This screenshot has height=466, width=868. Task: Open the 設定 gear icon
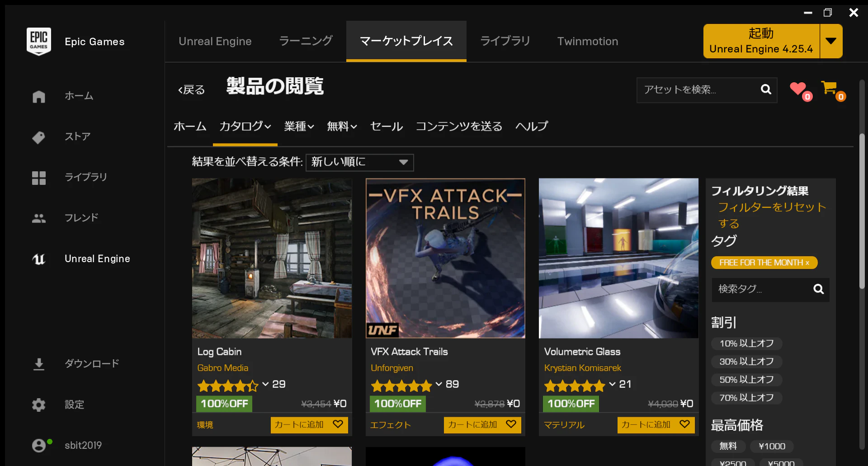pos(39,405)
